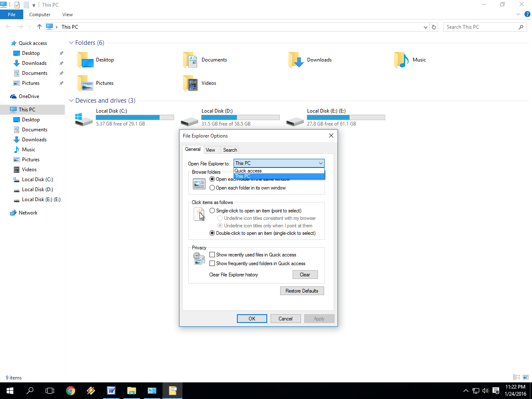Switch to details view icon in status bar

(517, 377)
